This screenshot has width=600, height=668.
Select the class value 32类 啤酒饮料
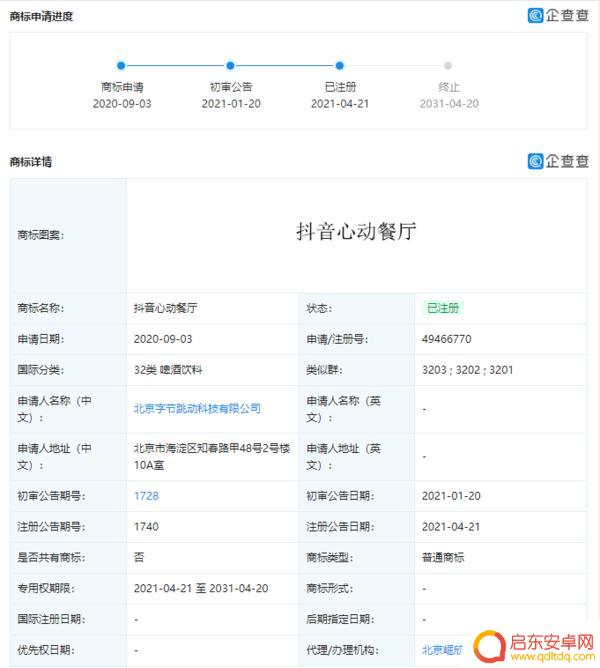(168, 370)
